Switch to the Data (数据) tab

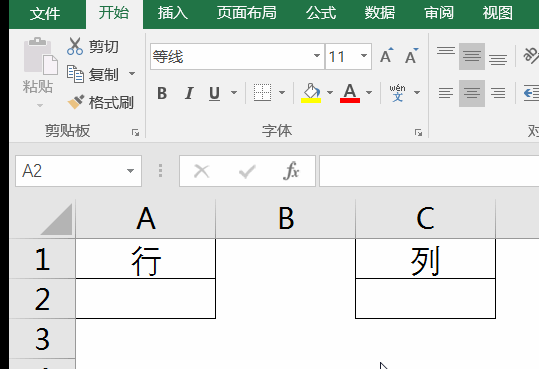380,14
